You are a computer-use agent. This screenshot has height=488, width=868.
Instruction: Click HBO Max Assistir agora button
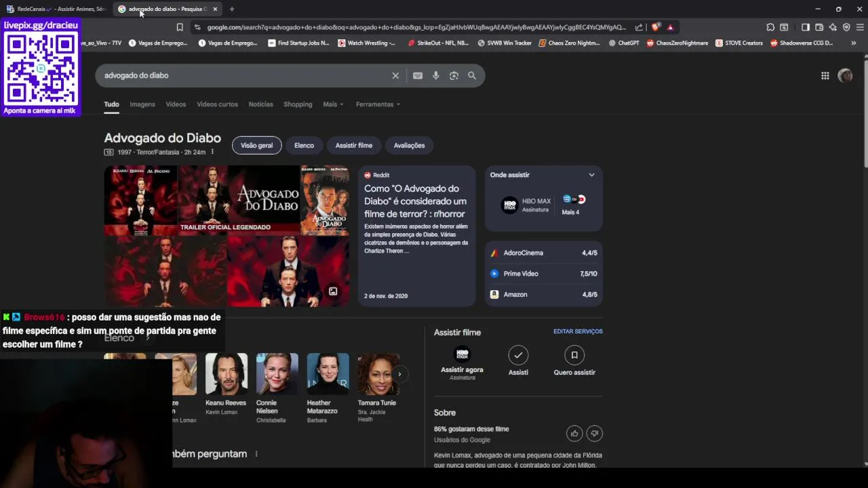coord(462,363)
